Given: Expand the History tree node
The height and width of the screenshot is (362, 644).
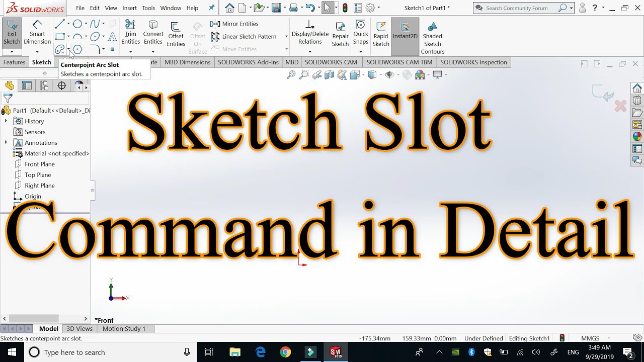Looking at the screenshot, I should click(6, 121).
